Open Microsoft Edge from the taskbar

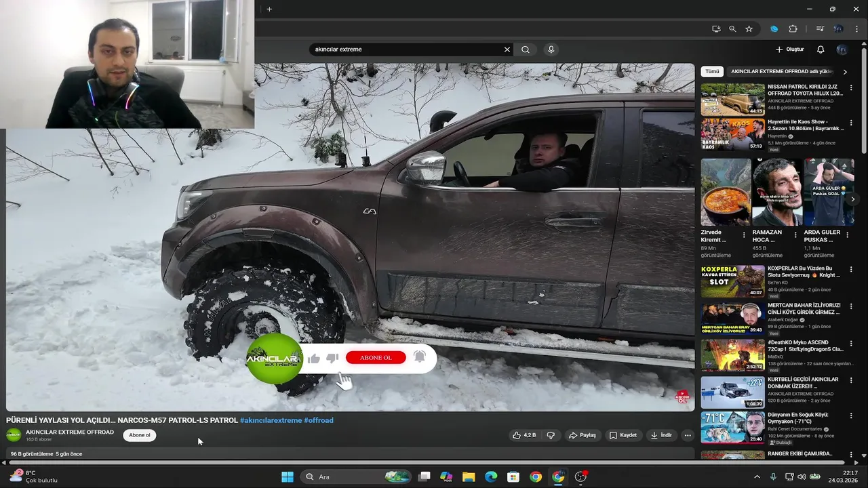click(491, 476)
